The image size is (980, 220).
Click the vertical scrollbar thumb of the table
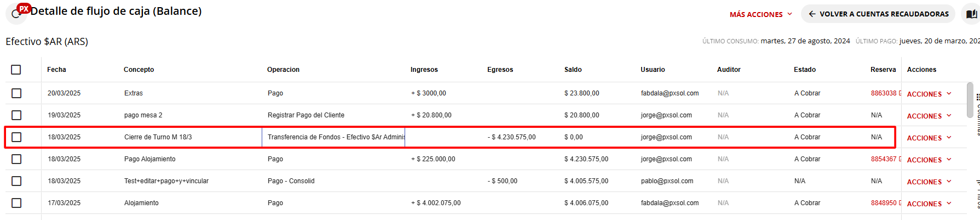(x=970, y=100)
